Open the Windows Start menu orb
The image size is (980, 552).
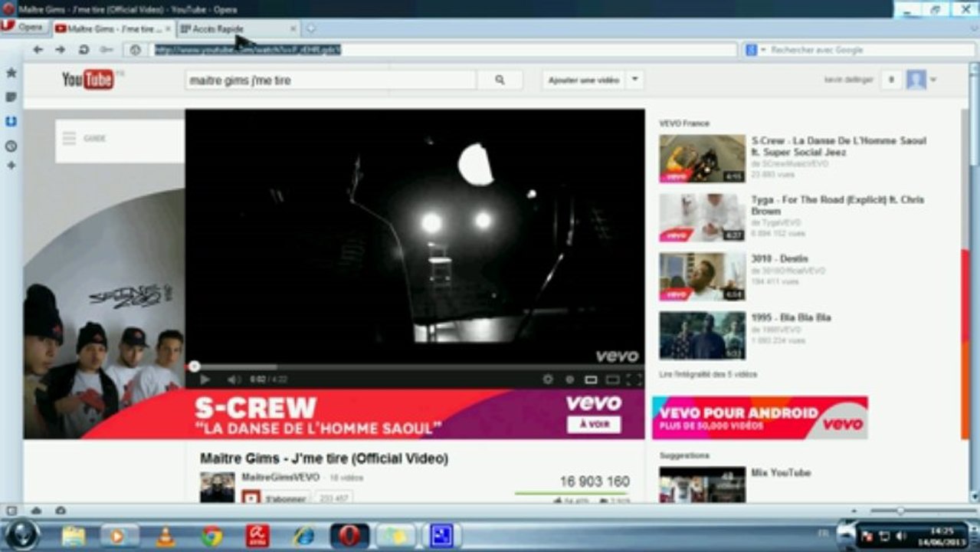(x=21, y=534)
